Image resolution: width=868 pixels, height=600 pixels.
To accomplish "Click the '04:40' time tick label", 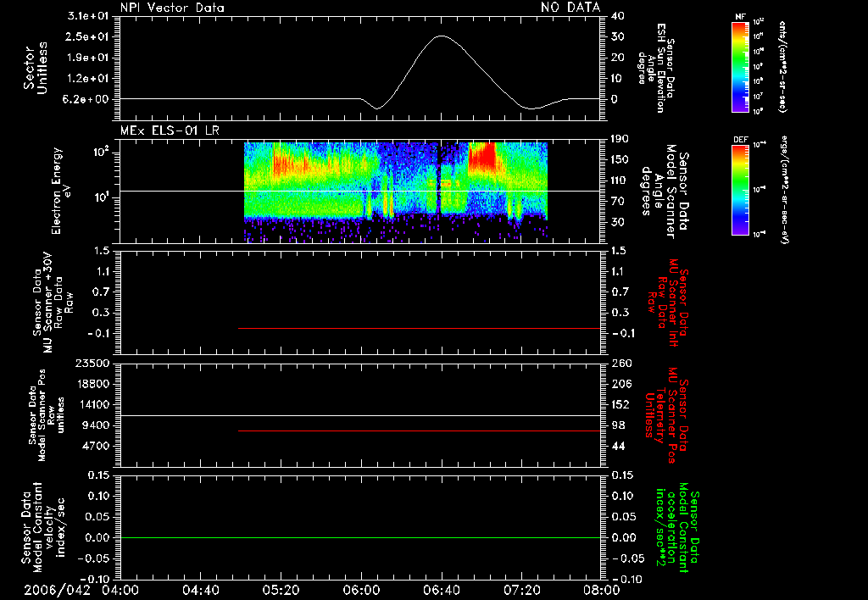I will (200, 590).
